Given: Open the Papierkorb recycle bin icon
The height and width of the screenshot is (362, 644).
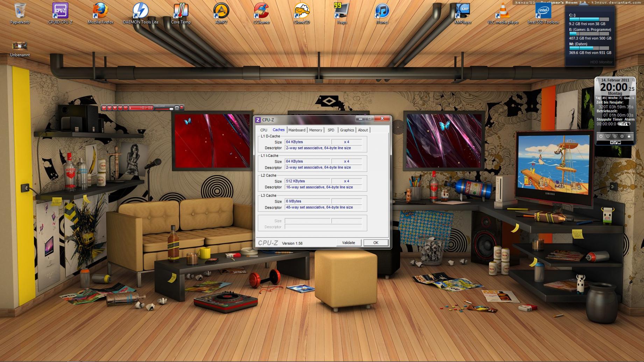Looking at the screenshot, I should 20,13.
